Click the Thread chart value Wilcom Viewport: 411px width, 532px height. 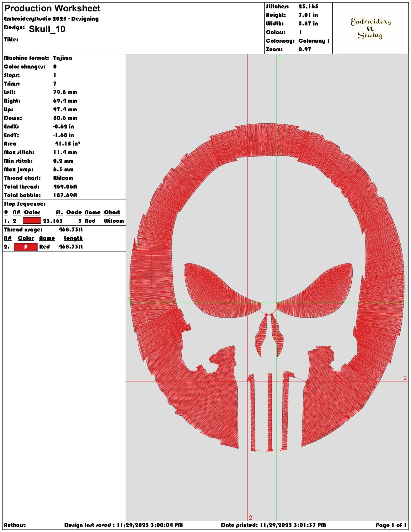tap(63, 178)
